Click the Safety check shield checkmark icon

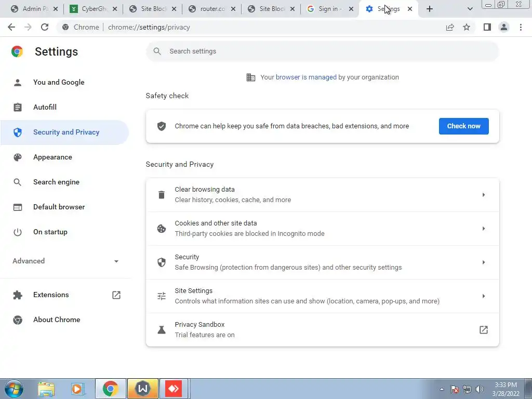(x=162, y=126)
